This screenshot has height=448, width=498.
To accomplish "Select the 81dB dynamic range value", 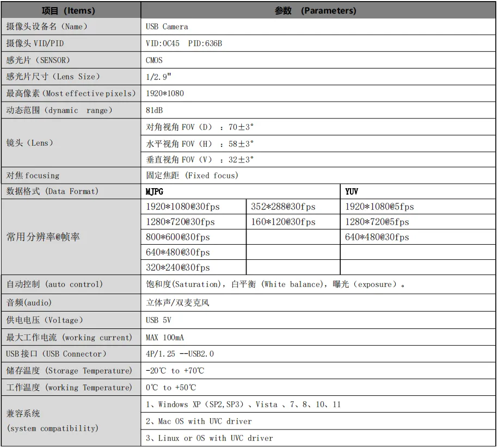I will (x=156, y=110).
